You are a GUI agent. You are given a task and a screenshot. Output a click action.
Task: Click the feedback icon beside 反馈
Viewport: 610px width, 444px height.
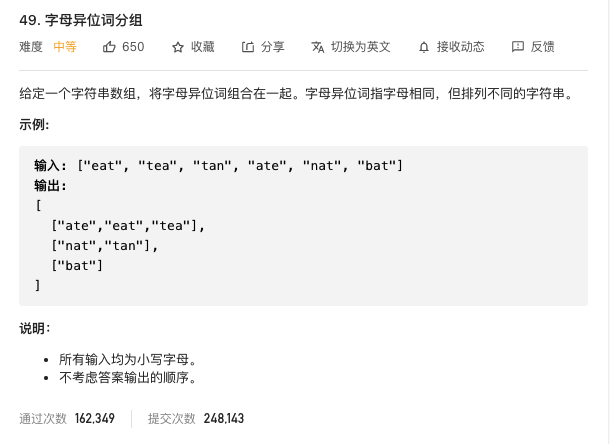click(x=517, y=47)
